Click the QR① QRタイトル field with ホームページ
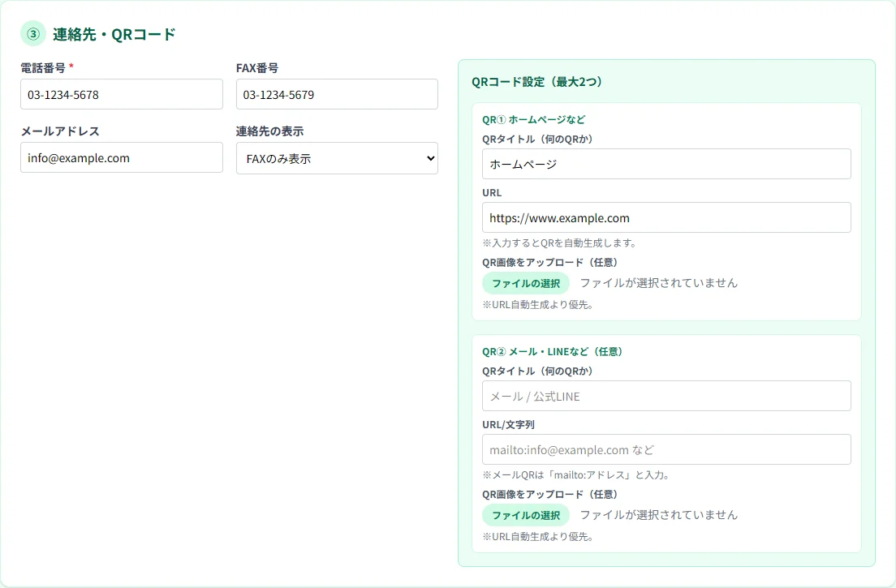Image resolution: width=896 pixels, height=588 pixels. pyautogui.click(x=666, y=164)
